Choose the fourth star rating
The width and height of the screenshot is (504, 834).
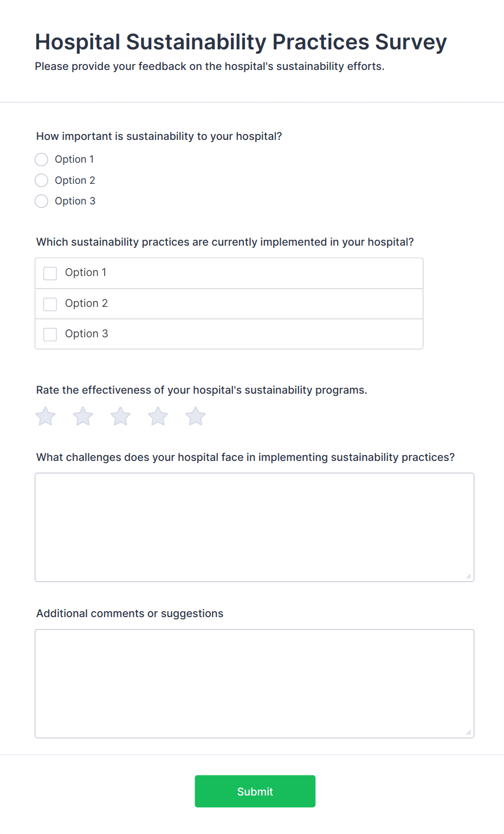pyautogui.click(x=158, y=416)
